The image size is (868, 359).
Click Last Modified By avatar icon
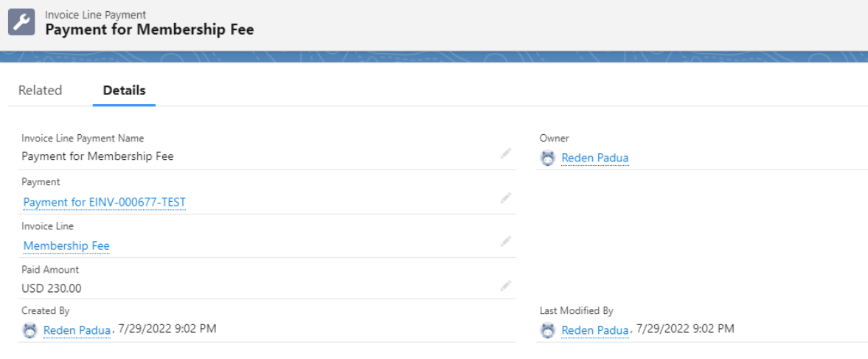547,330
